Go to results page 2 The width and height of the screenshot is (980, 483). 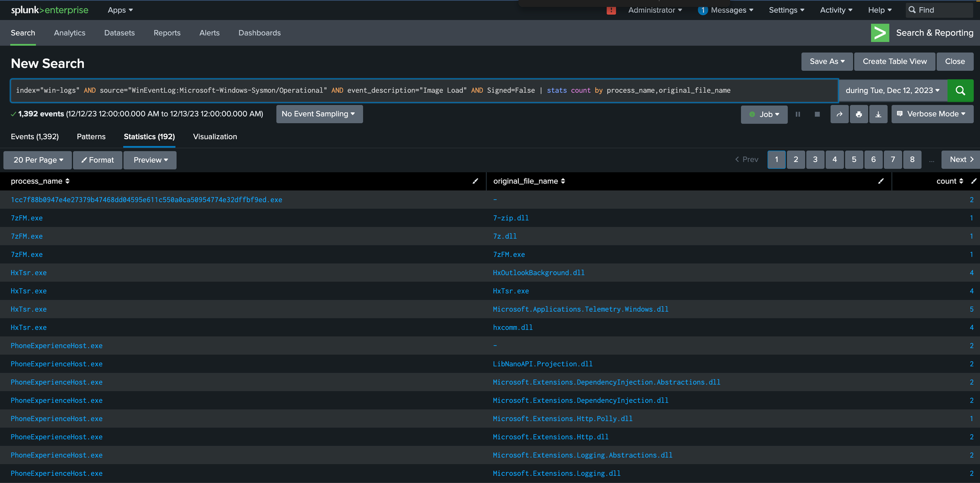796,160
